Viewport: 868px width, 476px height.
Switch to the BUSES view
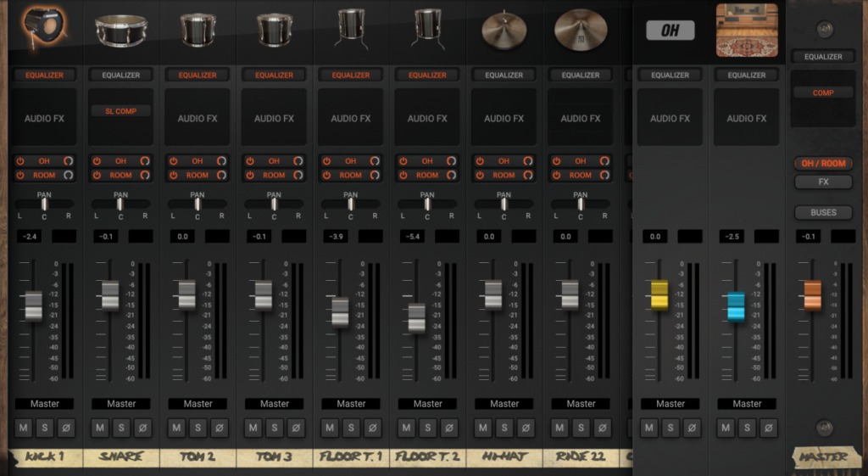click(x=823, y=212)
